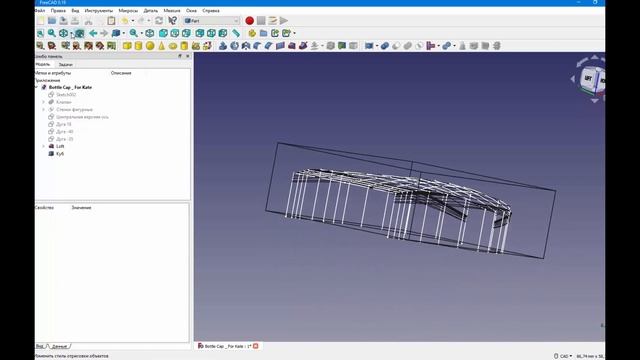
Task: Open the Данные property tab
Action: pyautogui.click(x=60, y=346)
